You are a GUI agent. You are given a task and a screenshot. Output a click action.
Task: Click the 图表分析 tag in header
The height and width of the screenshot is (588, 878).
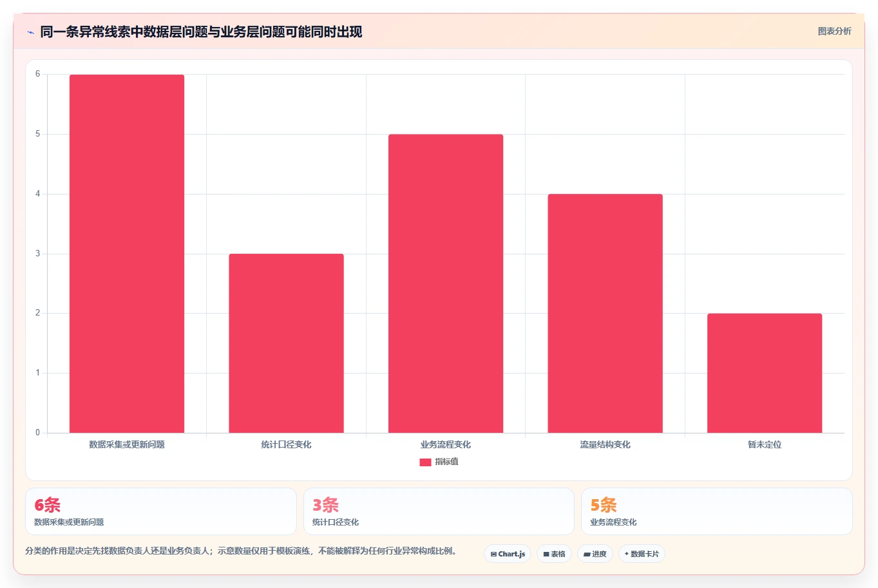point(834,31)
